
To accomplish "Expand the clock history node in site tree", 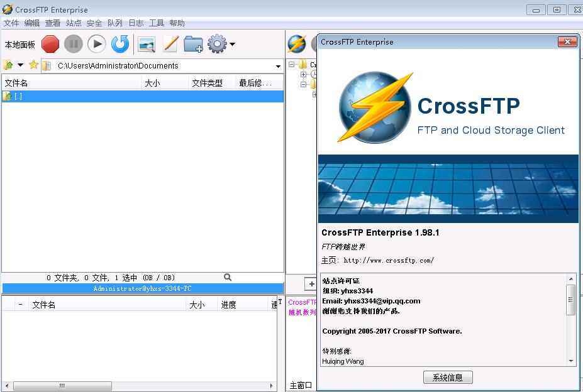I will pos(303,74).
